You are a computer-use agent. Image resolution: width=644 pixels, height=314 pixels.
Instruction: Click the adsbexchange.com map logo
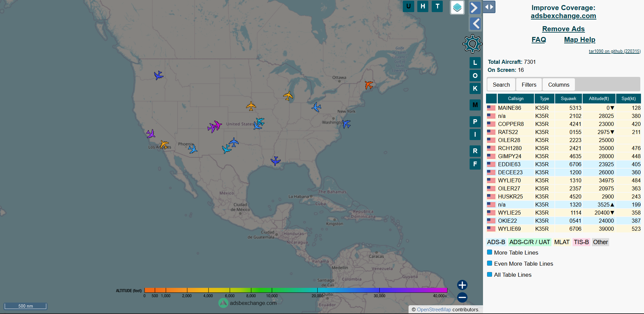[x=248, y=303]
